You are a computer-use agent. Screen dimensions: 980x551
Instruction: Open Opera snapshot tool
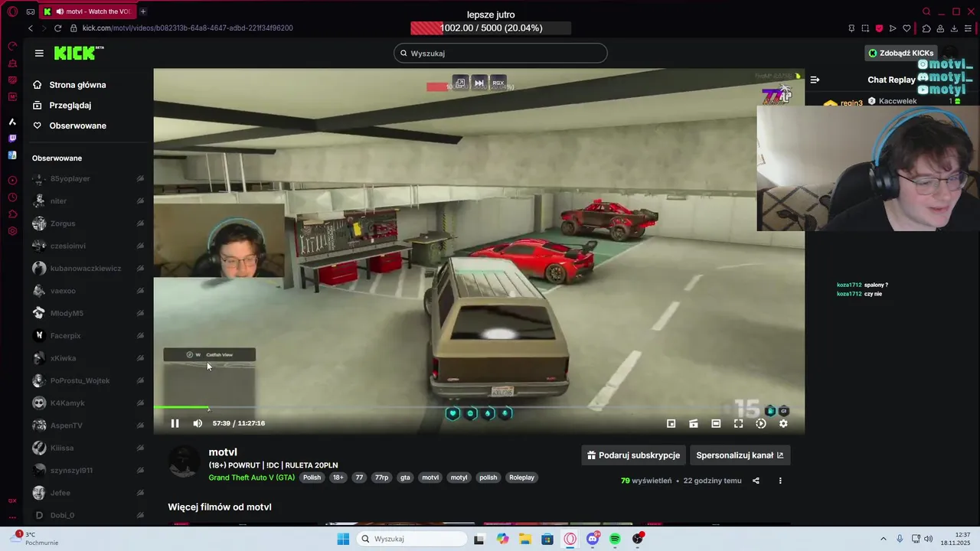point(865,28)
